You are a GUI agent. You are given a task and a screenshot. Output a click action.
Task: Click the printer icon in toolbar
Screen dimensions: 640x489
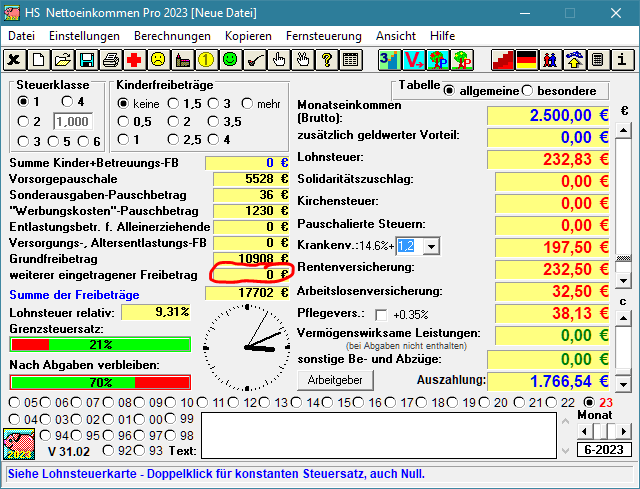click(111, 60)
